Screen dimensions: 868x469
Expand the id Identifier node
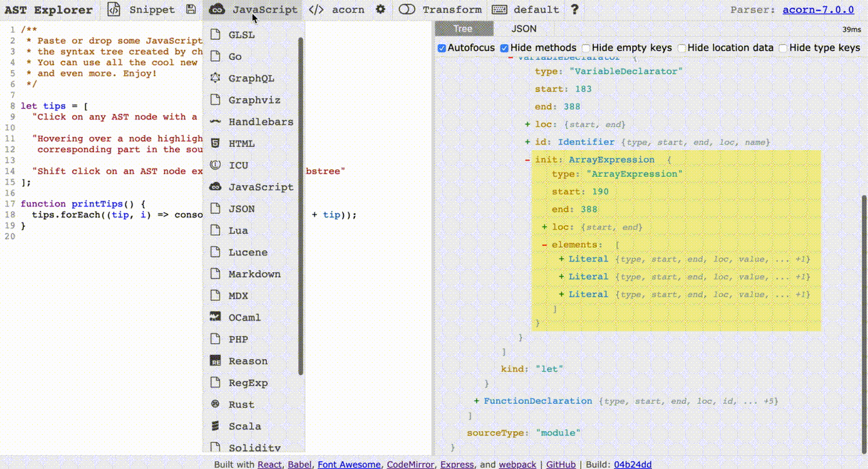[x=528, y=142]
